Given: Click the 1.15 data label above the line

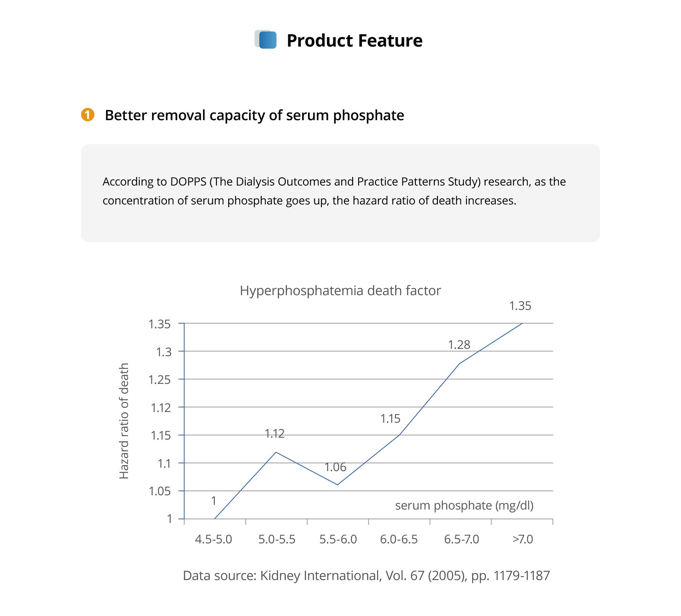Looking at the screenshot, I should [x=390, y=419].
